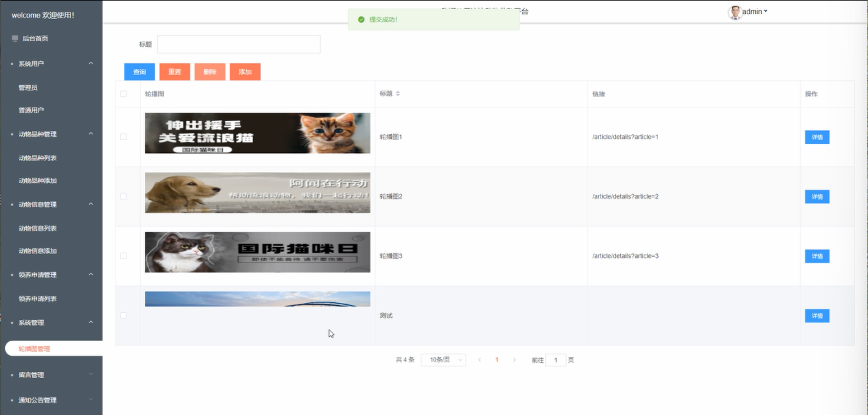Image resolution: width=868 pixels, height=415 pixels.
Task: Check the row checkbox for 轮播图2
Action: pyautogui.click(x=123, y=196)
